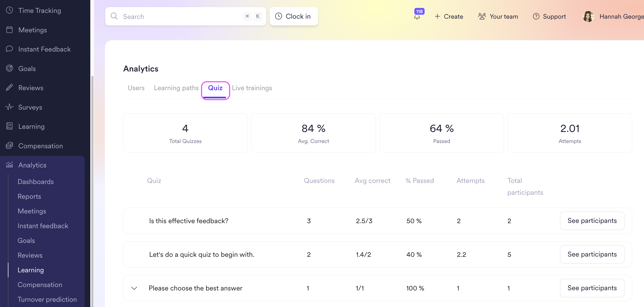This screenshot has height=307, width=644.
Task: Open the Users analytics tab
Action: [x=136, y=88]
